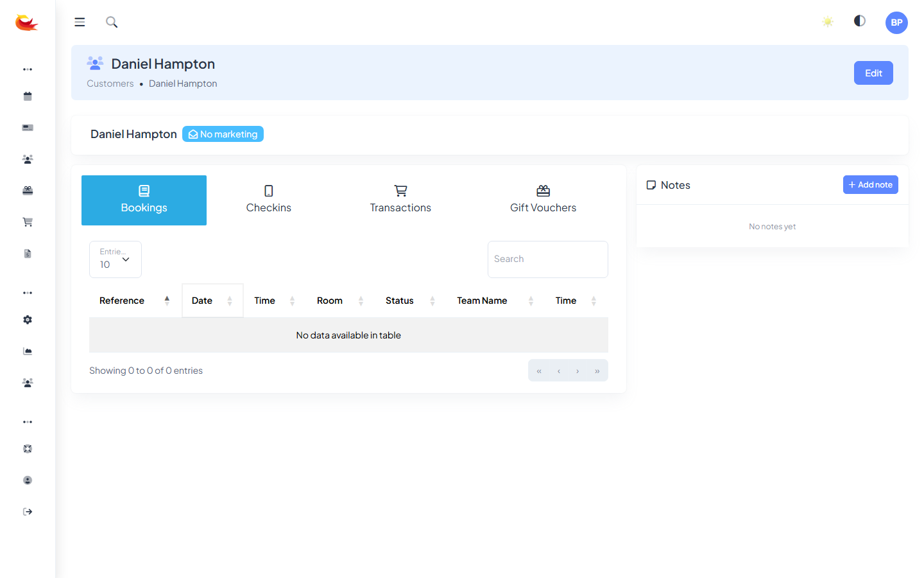Viewport: 924px width, 578px height.
Task: Click the Daniel Hampton breadcrumb text
Action: tap(183, 83)
